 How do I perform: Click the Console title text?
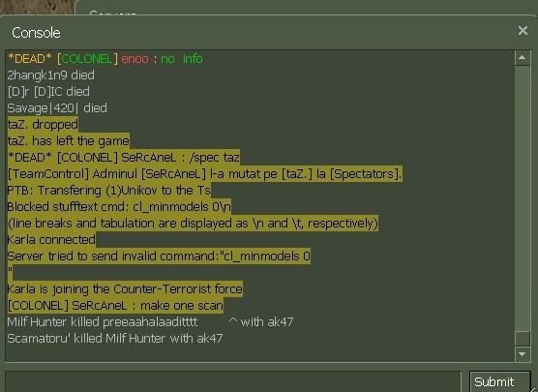(x=36, y=33)
